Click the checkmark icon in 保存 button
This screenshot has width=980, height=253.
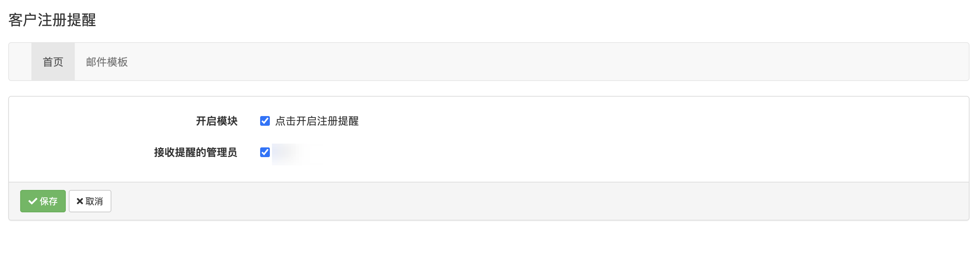coord(33,201)
